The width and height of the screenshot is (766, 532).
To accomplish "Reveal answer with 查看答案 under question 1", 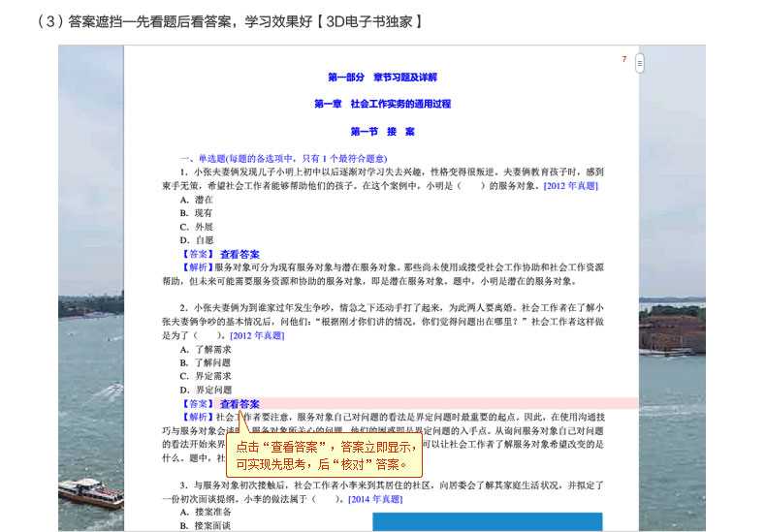I will [239, 254].
